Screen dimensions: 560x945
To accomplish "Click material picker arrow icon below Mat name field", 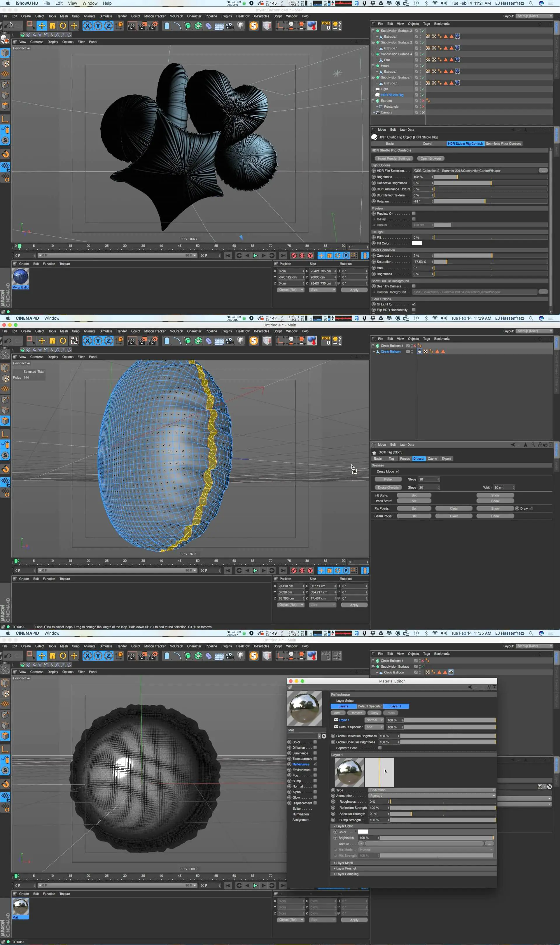I will pos(324,736).
